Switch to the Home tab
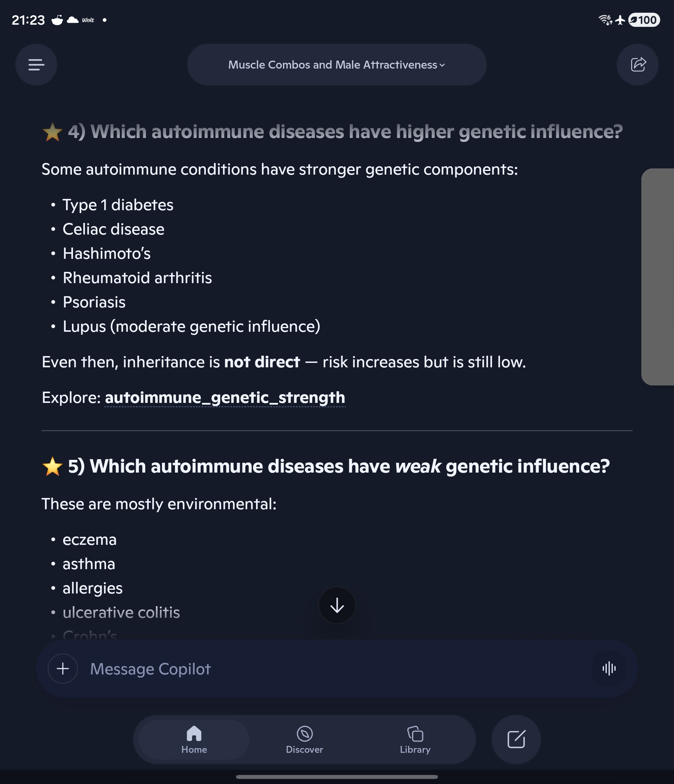674x784 pixels. 194,740
